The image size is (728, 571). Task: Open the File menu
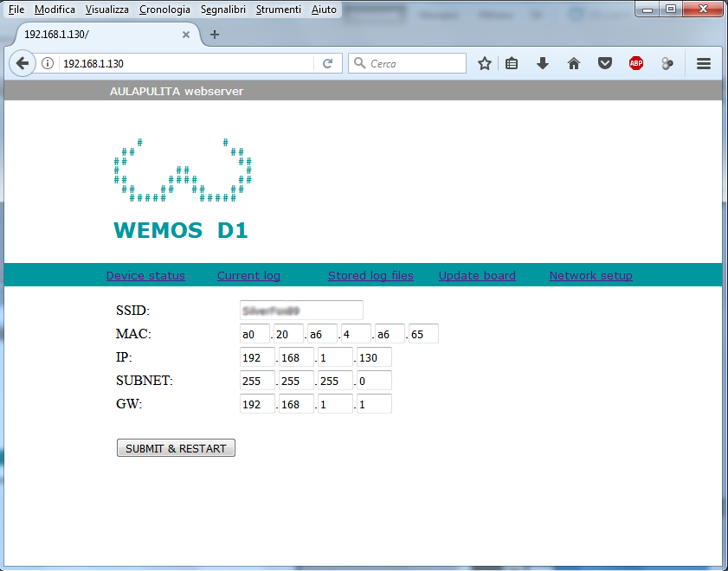pyautogui.click(x=16, y=10)
